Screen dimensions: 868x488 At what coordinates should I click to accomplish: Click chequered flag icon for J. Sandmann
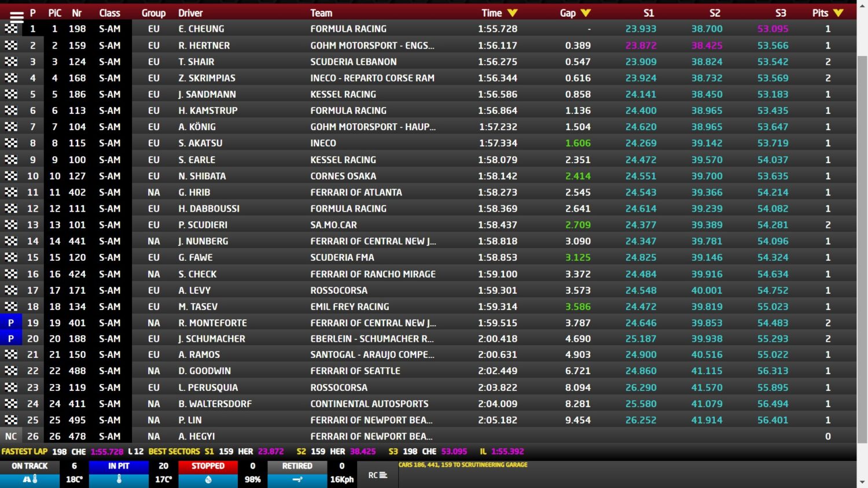(11, 94)
